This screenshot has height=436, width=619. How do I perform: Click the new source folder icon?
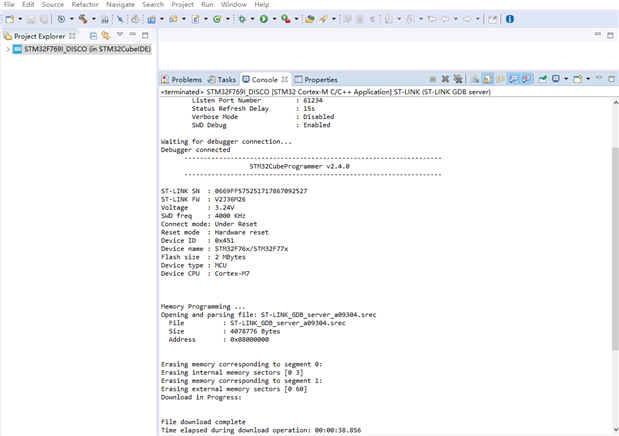(x=173, y=19)
